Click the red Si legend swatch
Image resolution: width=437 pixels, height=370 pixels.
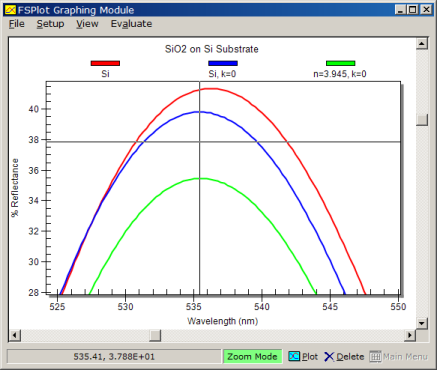coord(105,63)
